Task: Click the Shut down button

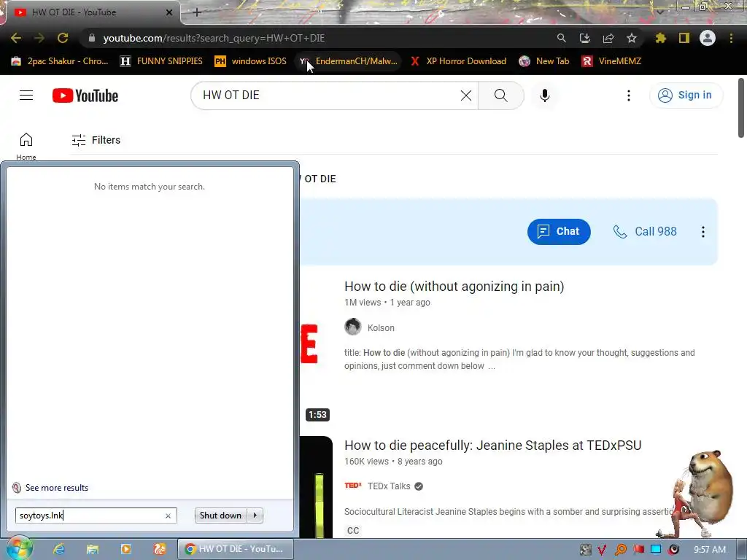Action: (x=220, y=516)
